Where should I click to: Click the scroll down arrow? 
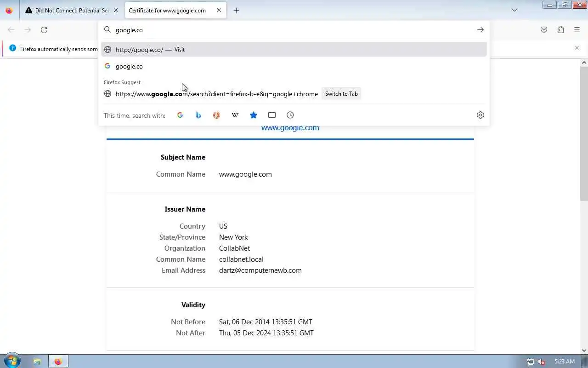584,351
